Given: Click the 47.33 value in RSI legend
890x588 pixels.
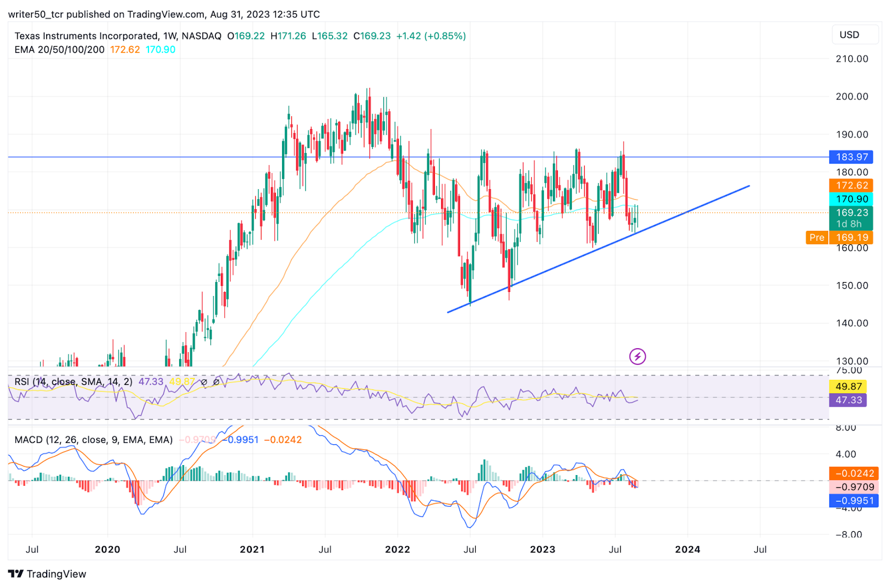Looking at the screenshot, I should (x=151, y=382).
